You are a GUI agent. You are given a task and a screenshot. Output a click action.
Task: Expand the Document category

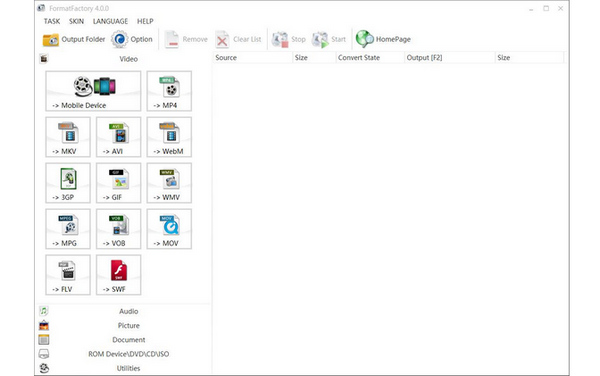coord(124,340)
